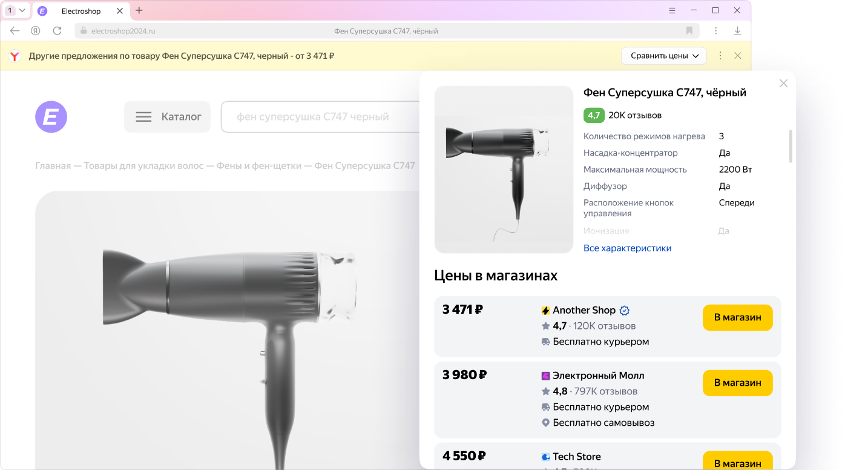Click the large hair dryer image on page
This screenshot has height=470, width=868.
click(x=227, y=330)
